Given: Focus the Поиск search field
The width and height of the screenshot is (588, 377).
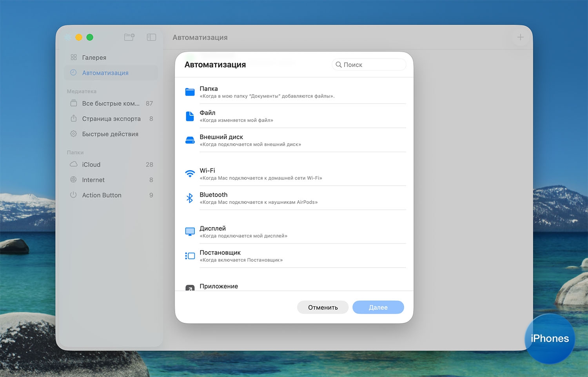Looking at the screenshot, I should [372, 65].
